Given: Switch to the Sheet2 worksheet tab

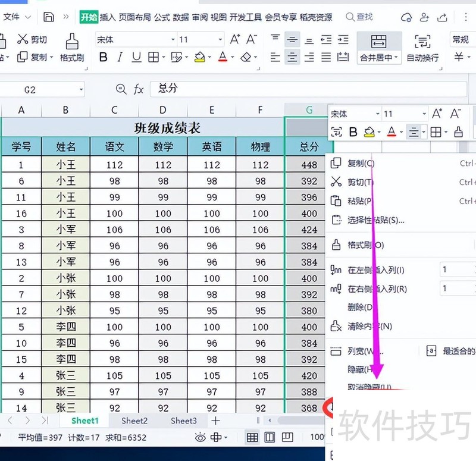Looking at the screenshot, I should pos(134,421).
